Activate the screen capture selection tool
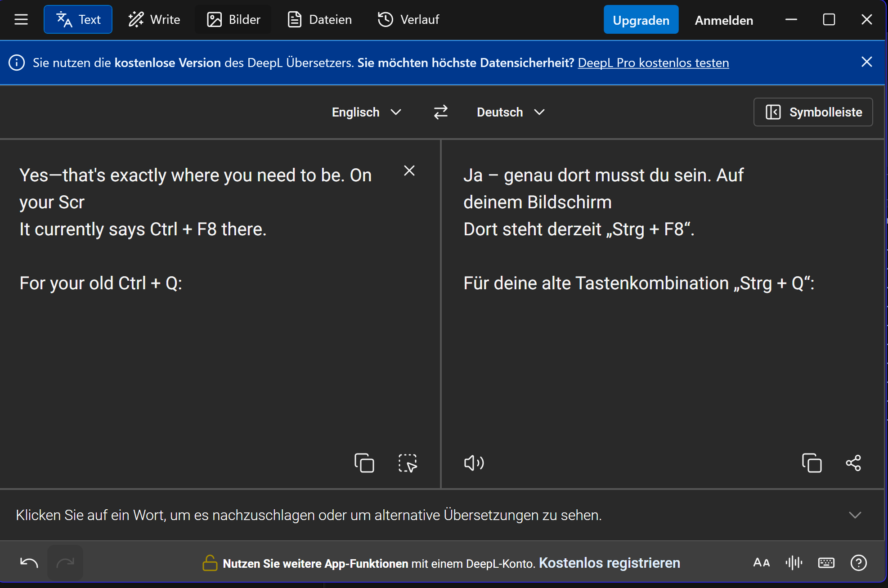The width and height of the screenshot is (888, 588). [x=408, y=463]
